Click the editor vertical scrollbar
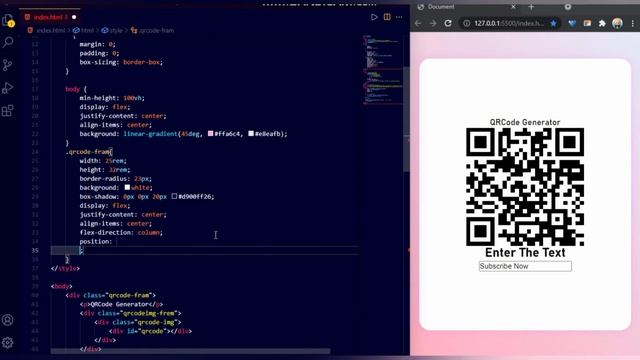The width and height of the screenshot is (640, 360). pos(407,118)
